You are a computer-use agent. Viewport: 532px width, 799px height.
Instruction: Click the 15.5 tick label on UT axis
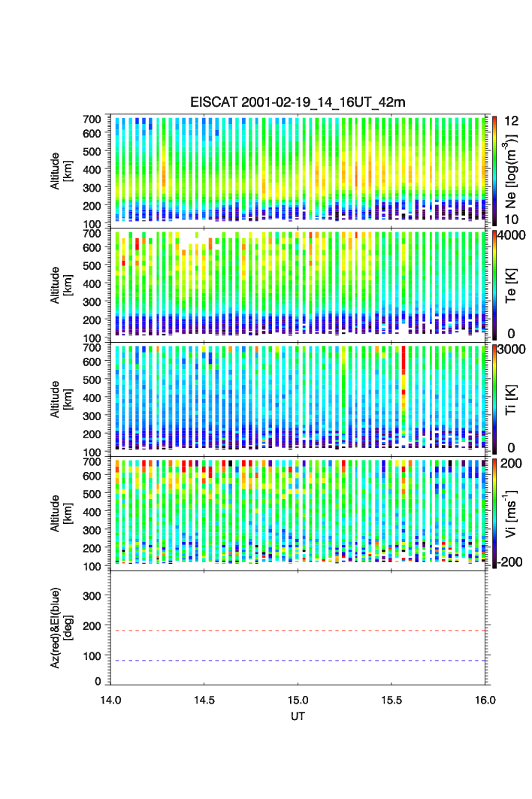click(391, 699)
